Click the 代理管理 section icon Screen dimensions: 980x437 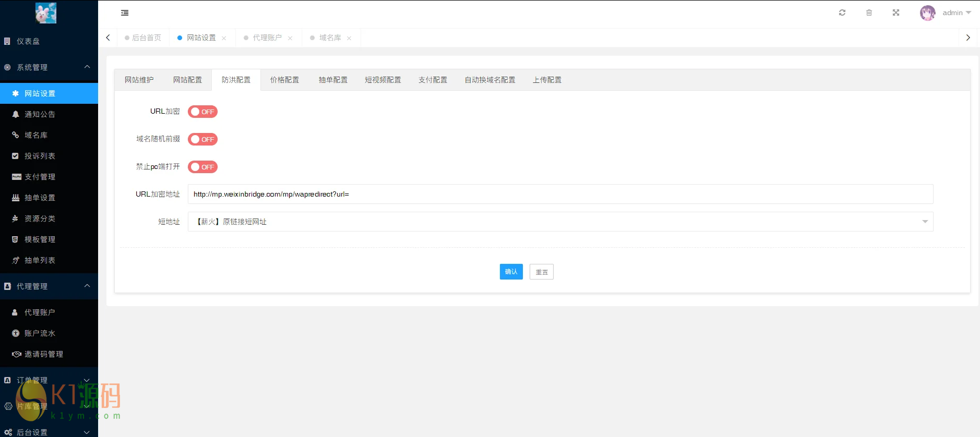point(7,286)
